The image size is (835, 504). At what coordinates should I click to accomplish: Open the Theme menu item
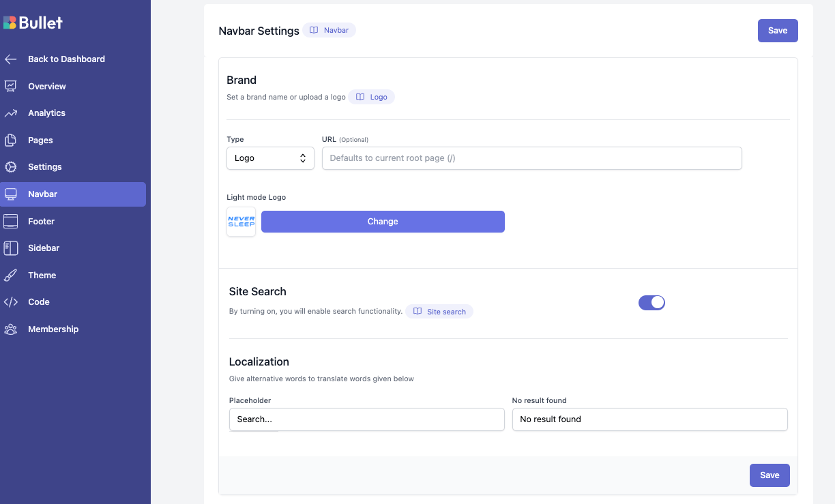pos(42,276)
